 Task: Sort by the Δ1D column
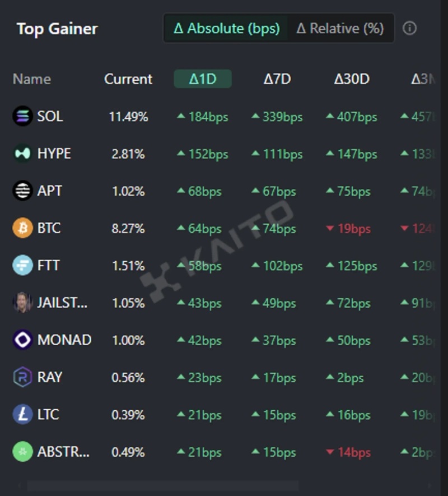click(x=203, y=79)
